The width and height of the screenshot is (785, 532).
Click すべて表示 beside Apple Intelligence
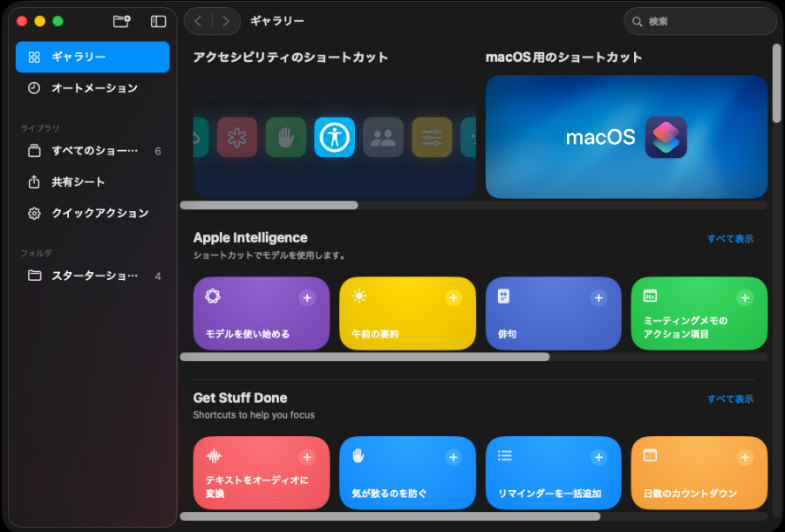click(730, 239)
